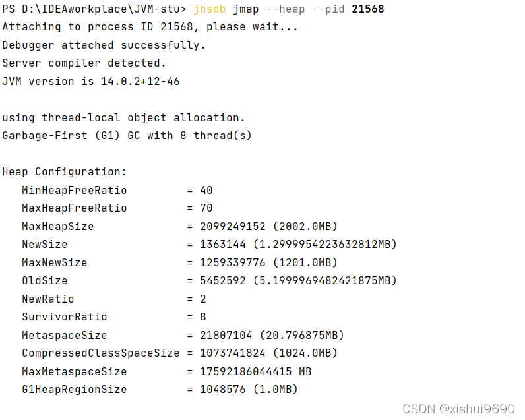Click the jhsdb command text
The image size is (525, 420).
coord(210,9)
